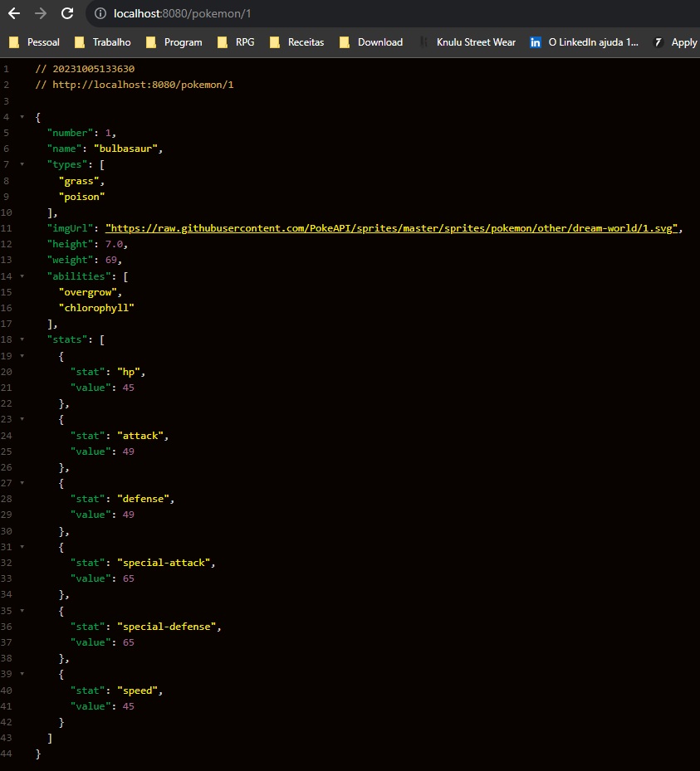This screenshot has width=700, height=771.
Task: Open the LinkedIn ajuda bookmark
Action: point(585,42)
